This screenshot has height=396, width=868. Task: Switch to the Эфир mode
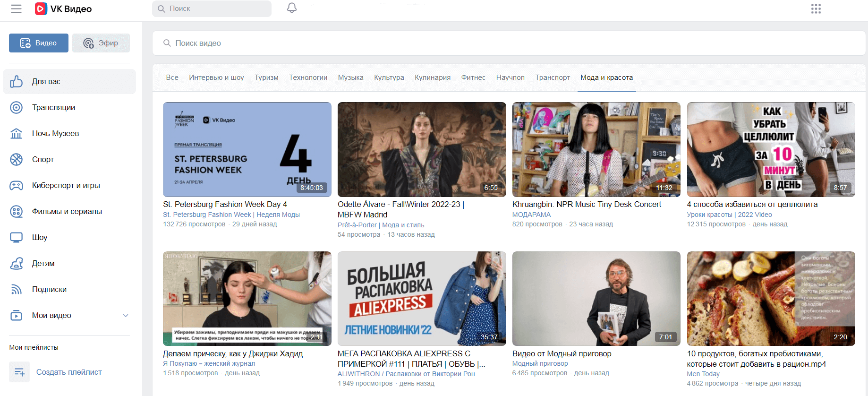[x=101, y=43]
